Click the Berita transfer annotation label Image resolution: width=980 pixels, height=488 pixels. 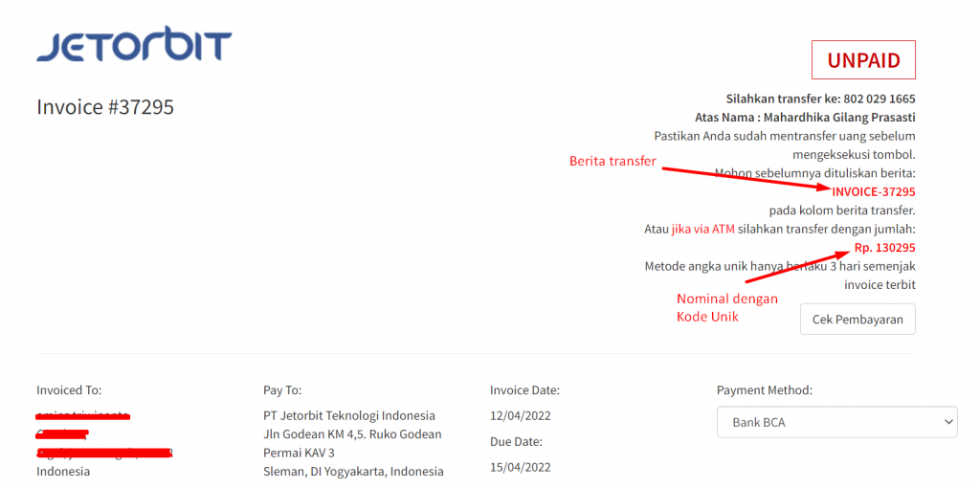pyautogui.click(x=612, y=161)
